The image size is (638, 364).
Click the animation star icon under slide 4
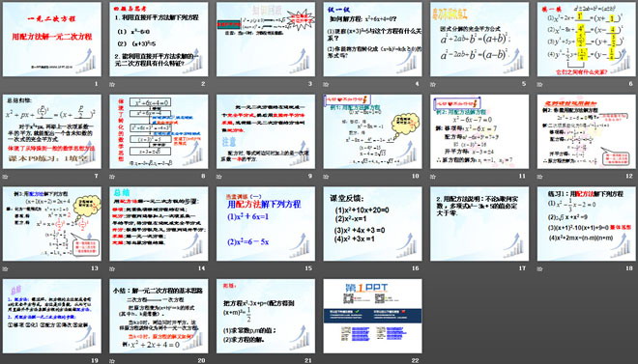pos(326,85)
